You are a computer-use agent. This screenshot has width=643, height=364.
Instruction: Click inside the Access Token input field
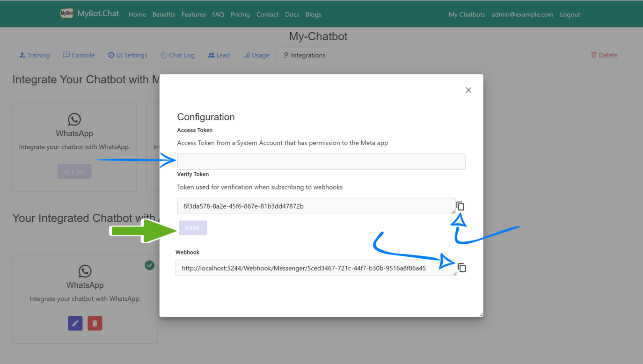click(x=321, y=161)
